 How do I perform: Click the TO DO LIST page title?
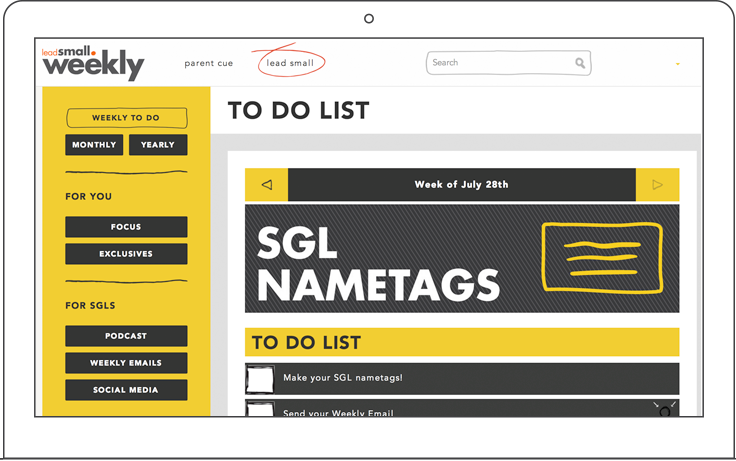coord(299,111)
